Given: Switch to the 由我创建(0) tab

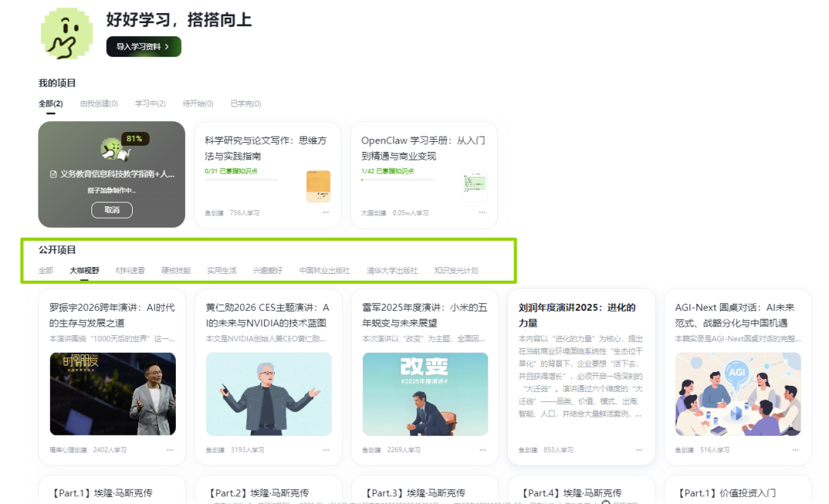Looking at the screenshot, I should coord(99,104).
